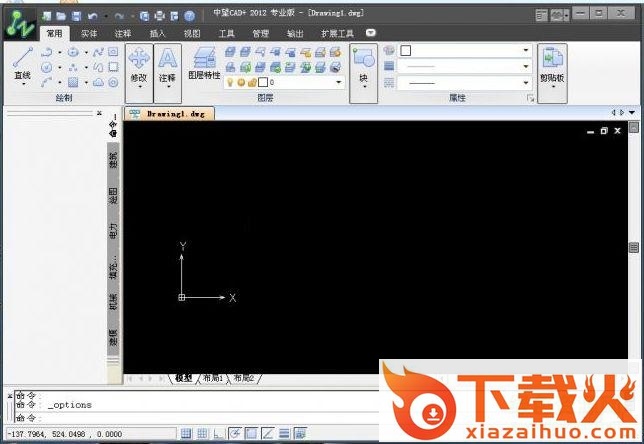Switch to the 实体 ribbon tab

pyautogui.click(x=88, y=34)
